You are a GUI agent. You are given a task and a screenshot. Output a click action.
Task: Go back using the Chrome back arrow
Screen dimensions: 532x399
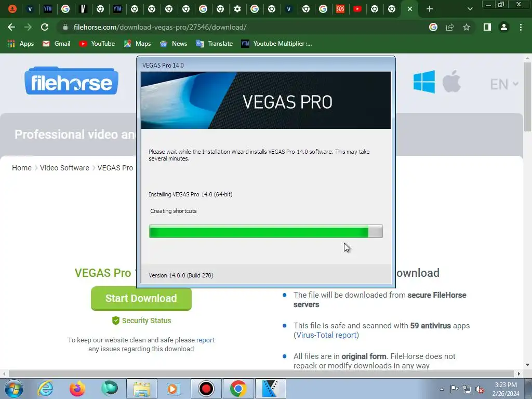tap(11, 27)
